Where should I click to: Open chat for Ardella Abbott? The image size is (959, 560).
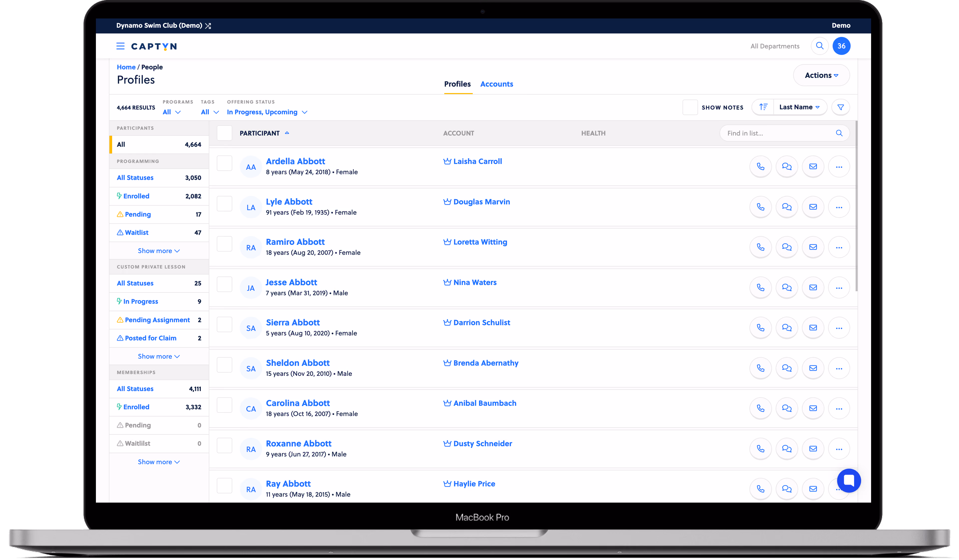[x=786, y=166]
